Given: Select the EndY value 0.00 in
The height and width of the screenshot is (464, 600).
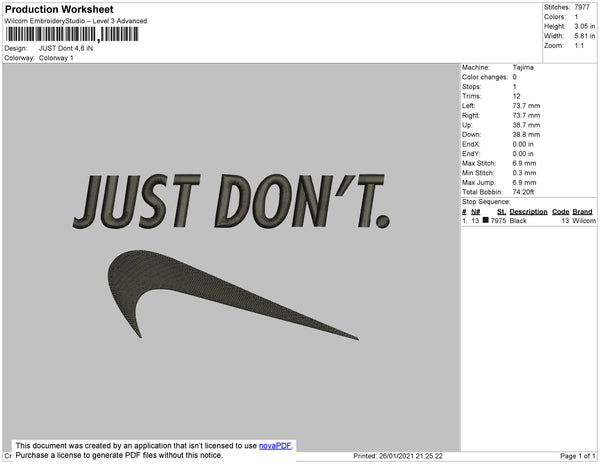Looking at the screenshot, I should (x=523, y=154).
